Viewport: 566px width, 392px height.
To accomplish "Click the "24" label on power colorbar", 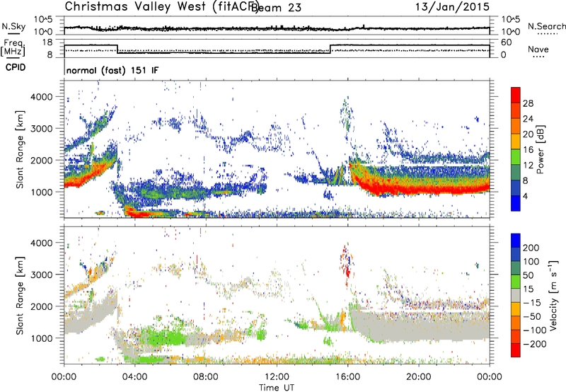I will pos(528,119).
